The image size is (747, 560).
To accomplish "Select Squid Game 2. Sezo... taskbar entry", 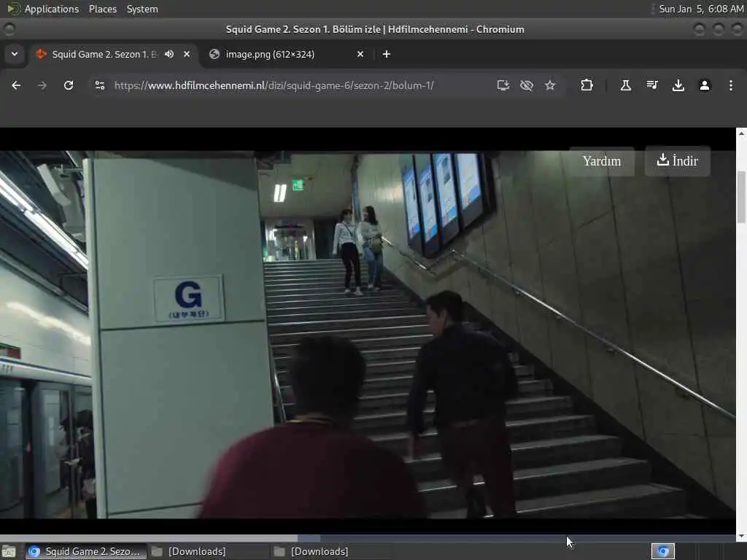I will tap(85, 551).
